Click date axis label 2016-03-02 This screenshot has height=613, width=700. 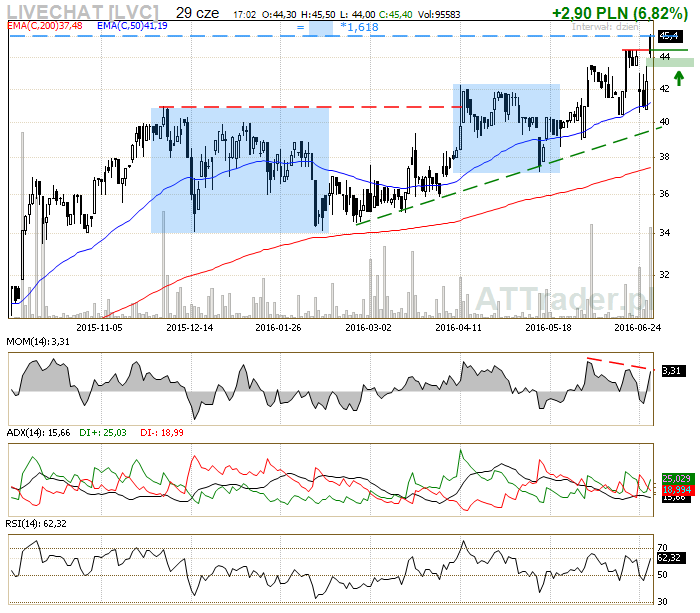(x=368, y=328)
